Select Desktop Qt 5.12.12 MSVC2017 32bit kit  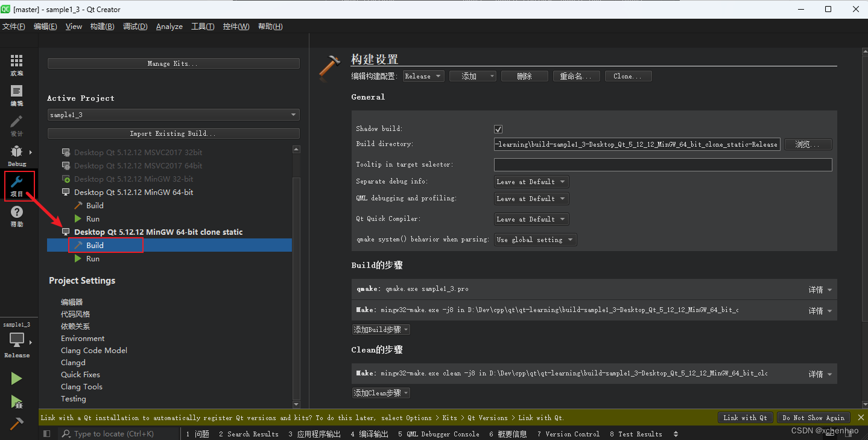138,153
